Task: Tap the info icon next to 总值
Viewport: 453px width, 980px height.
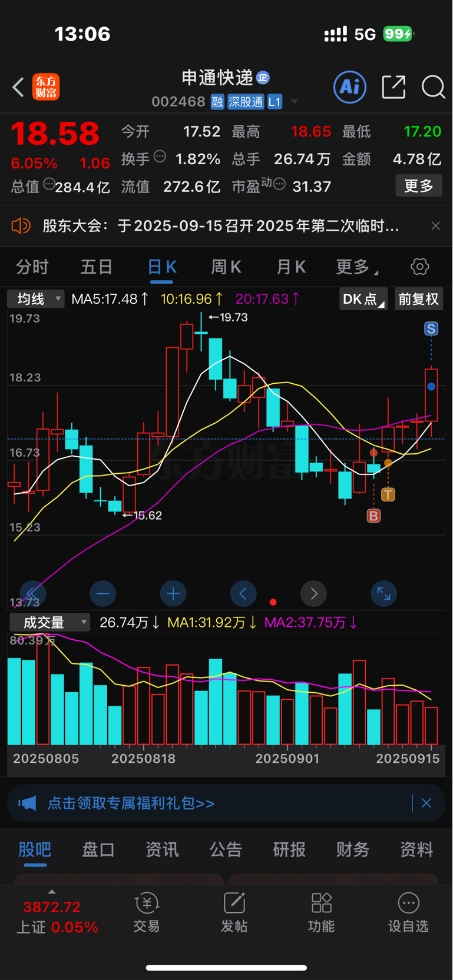Action: click(49, 184)
